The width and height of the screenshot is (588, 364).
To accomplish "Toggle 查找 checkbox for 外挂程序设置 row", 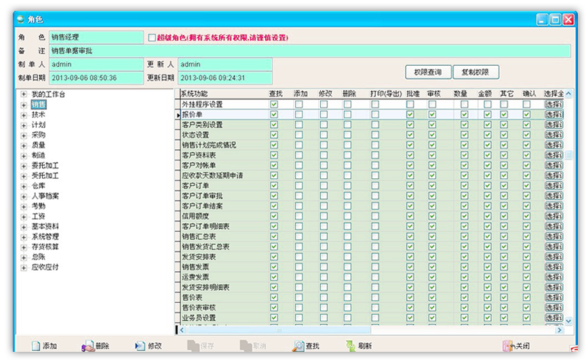I will [274, 104].
